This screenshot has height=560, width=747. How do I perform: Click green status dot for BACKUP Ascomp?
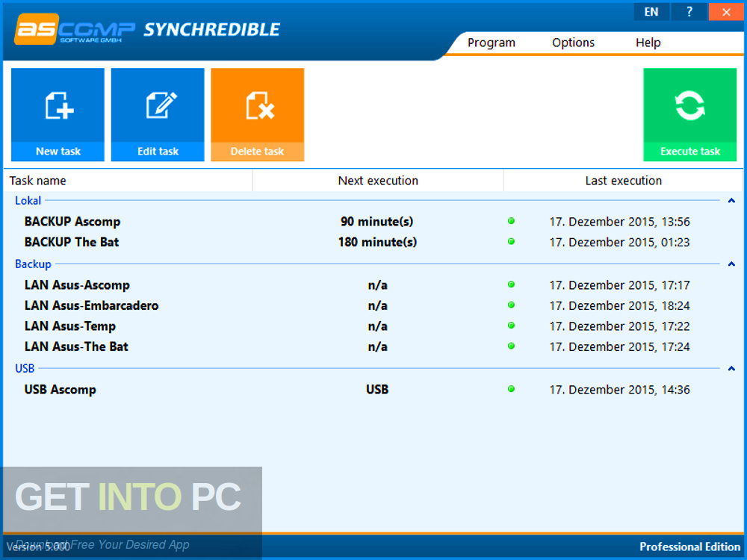coord(511,221)
